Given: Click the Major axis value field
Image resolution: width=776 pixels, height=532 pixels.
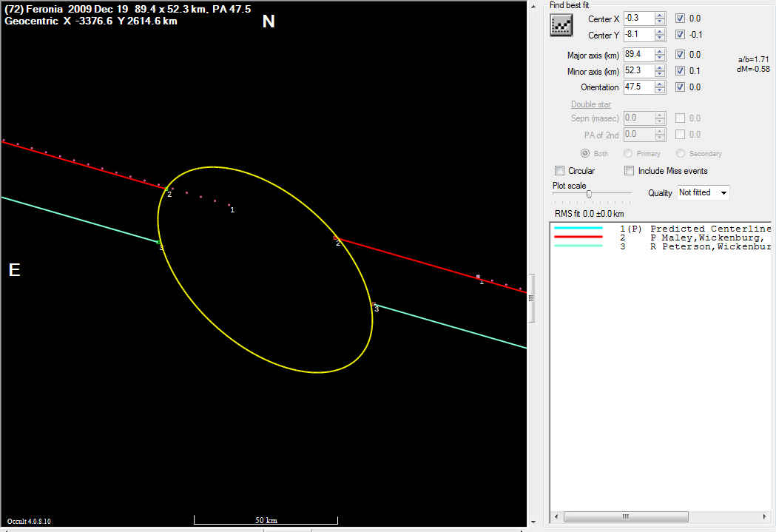Looking at the screenshot, I should click(639, 55).
